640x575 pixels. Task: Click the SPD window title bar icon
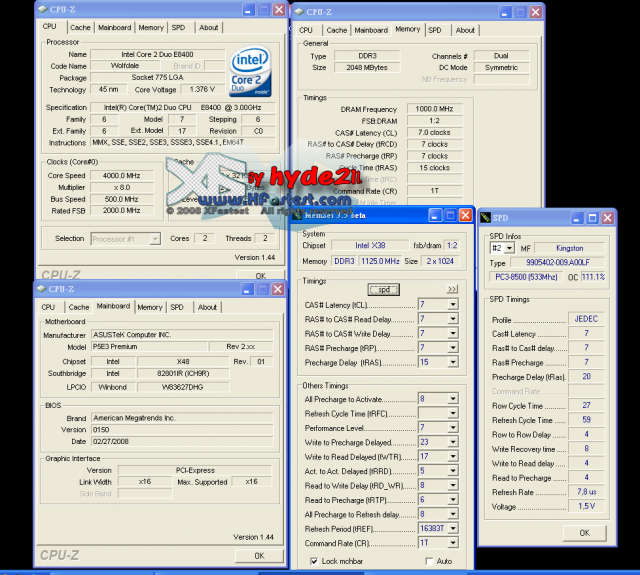[x=485, y=218]
